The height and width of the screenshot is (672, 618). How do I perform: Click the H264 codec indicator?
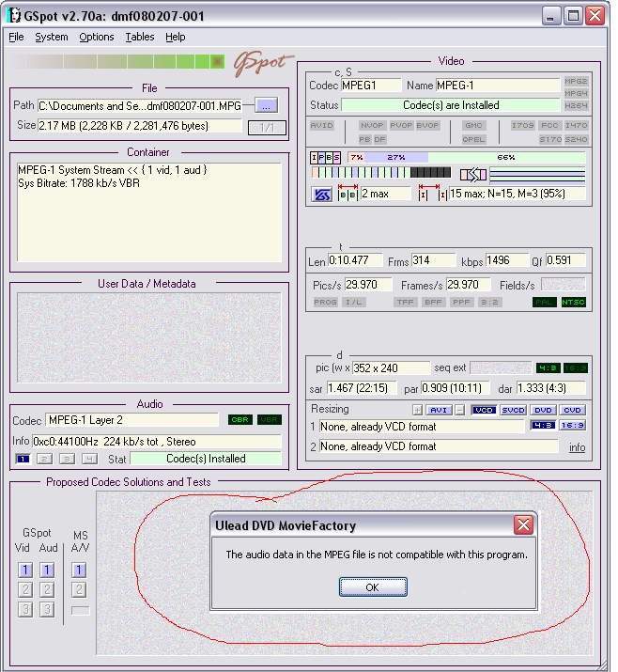576,105
